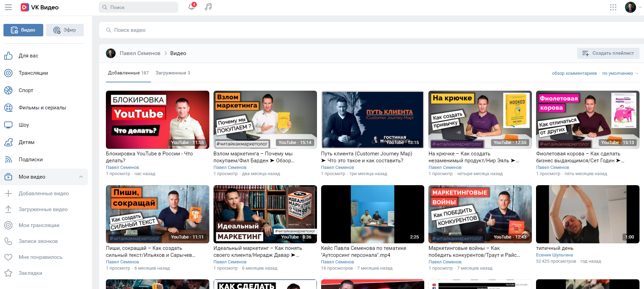Click the Закладки star icon
This screenshot has width=644, height=289.
click(x=8, y=273)
